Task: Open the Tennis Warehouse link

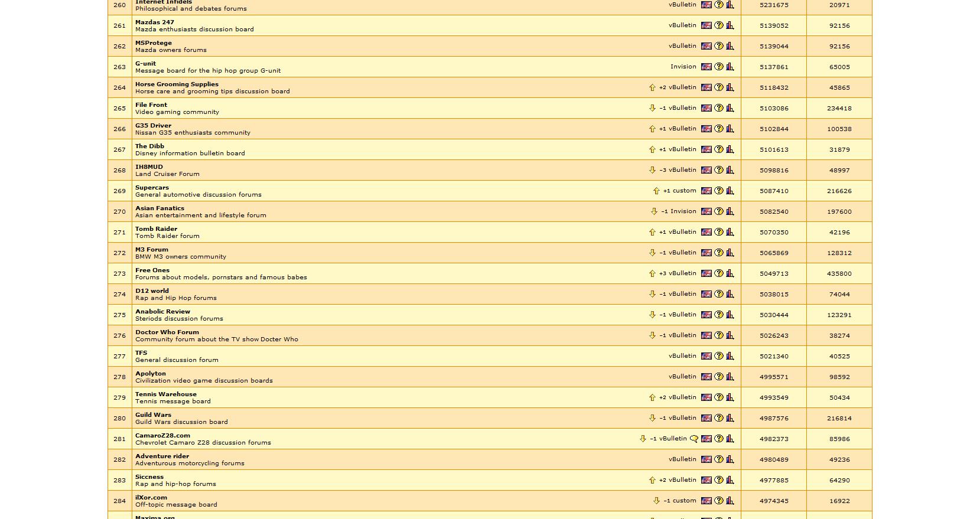Action: (x=165, y=394)
